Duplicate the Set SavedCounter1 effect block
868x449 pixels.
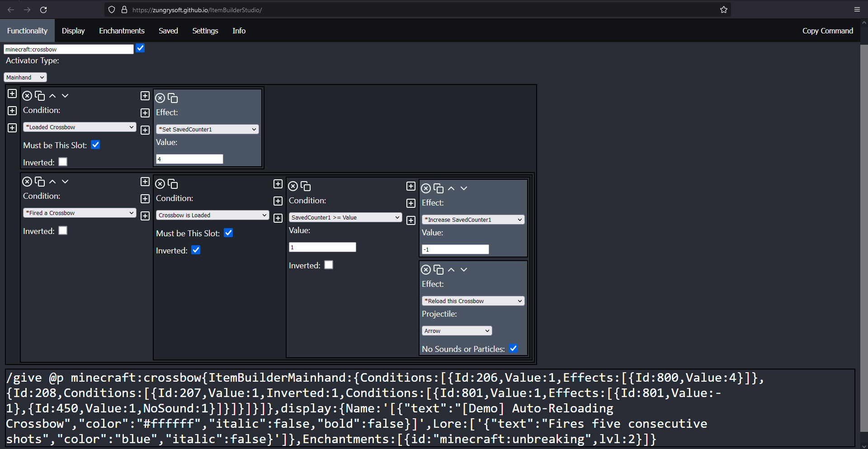point(173,98)
